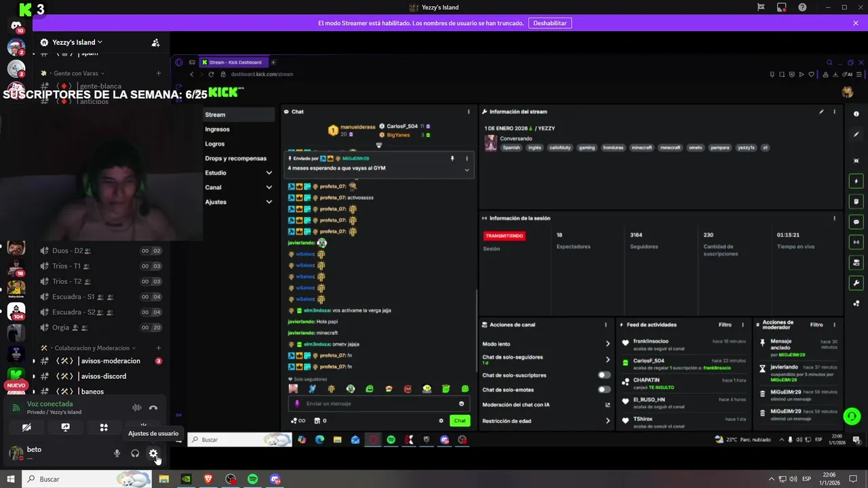
Task: Click the green support headset bubble
Action: [852, 416]
